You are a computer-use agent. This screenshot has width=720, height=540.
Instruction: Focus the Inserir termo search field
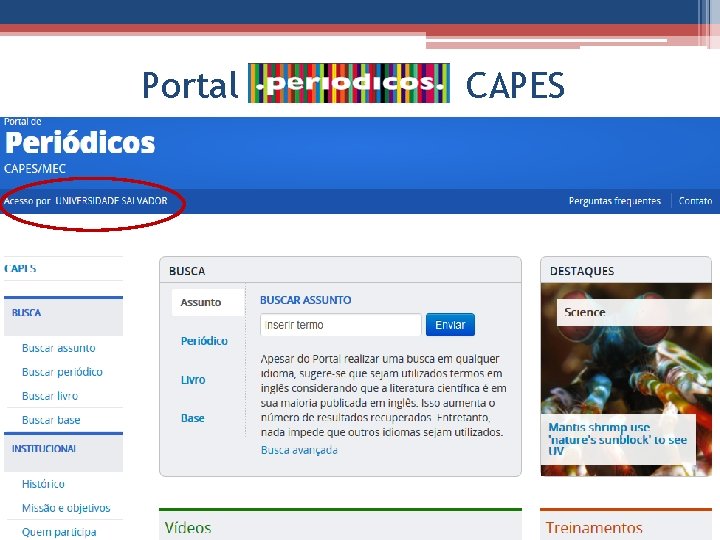(x=341, y=325)
